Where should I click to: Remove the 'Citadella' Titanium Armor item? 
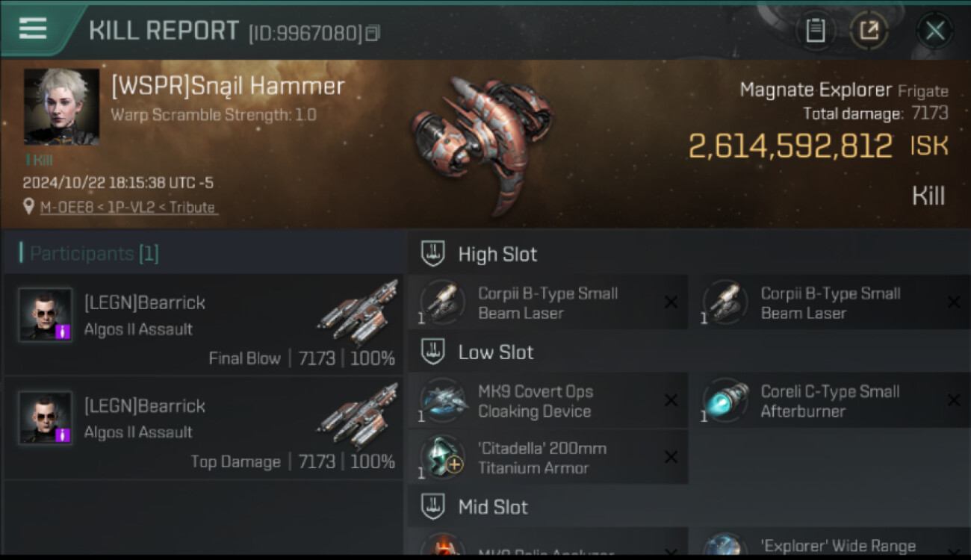(x=671, y=457)
